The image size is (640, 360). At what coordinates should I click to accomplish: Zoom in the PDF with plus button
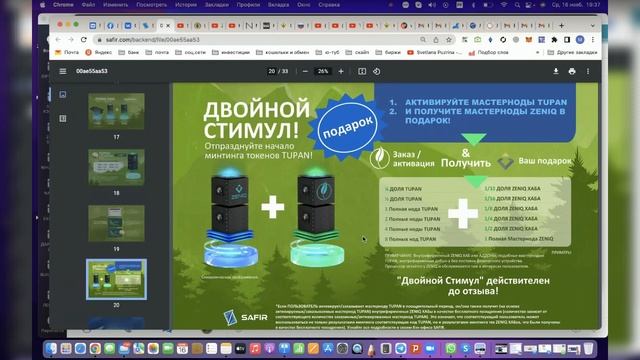point(341,71)
